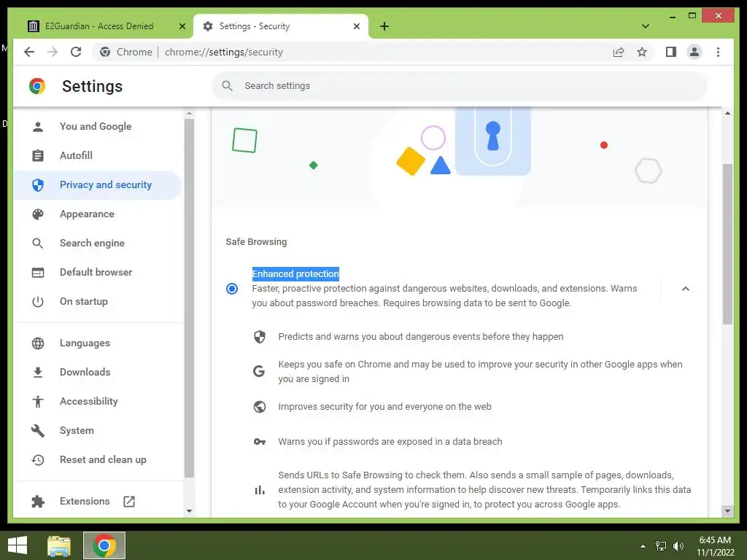Click the palette icon beside Appearance
Screen dimensions: 747x560
tap(38, 214)
